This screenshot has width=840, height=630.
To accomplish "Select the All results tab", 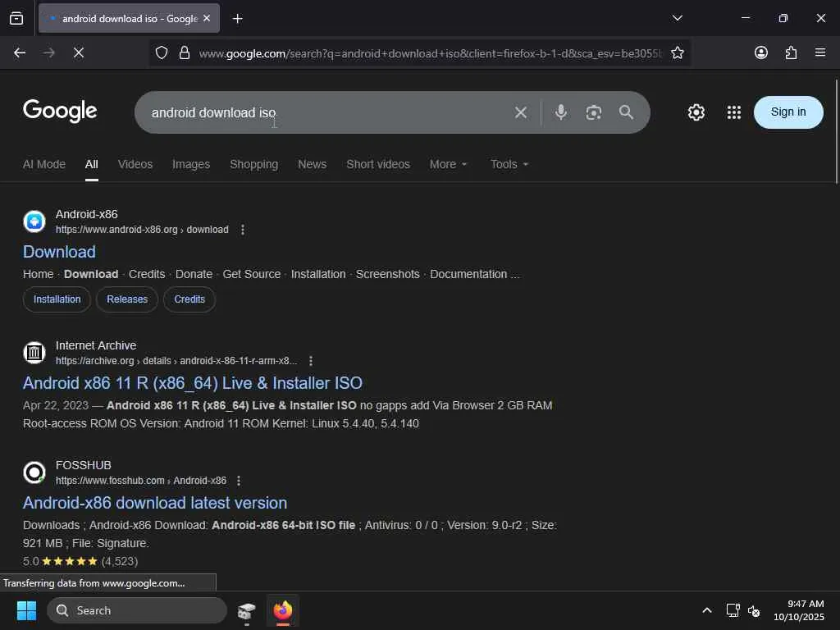I will pos(92,164).
